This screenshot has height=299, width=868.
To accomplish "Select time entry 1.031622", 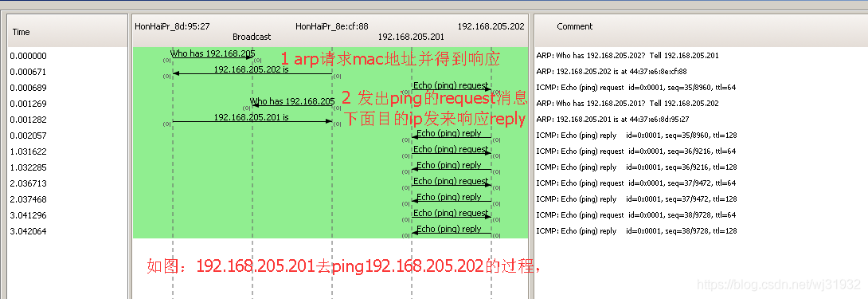I will (28, 151).
